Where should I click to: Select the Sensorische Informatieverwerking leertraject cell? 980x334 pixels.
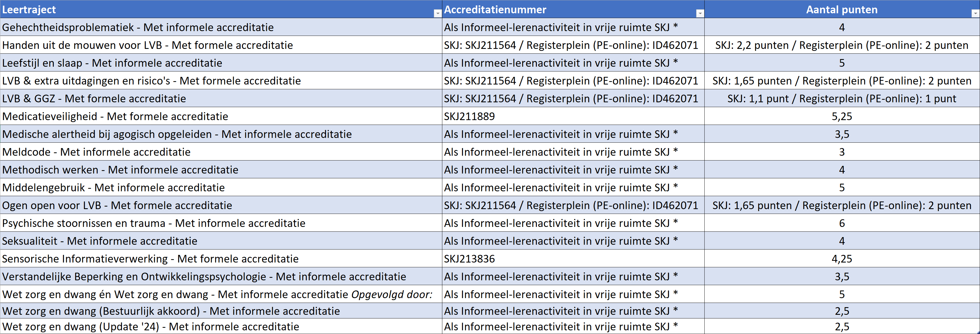[221, 259]
